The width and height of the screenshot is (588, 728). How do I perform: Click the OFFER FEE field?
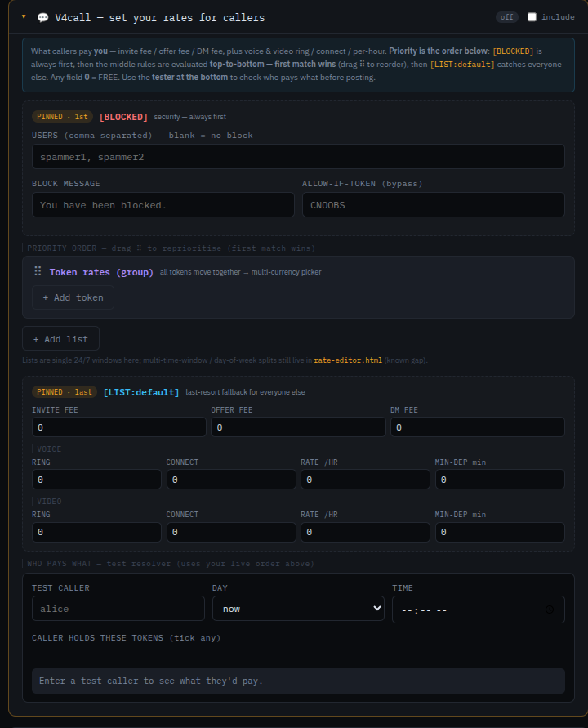pos(298,427)
